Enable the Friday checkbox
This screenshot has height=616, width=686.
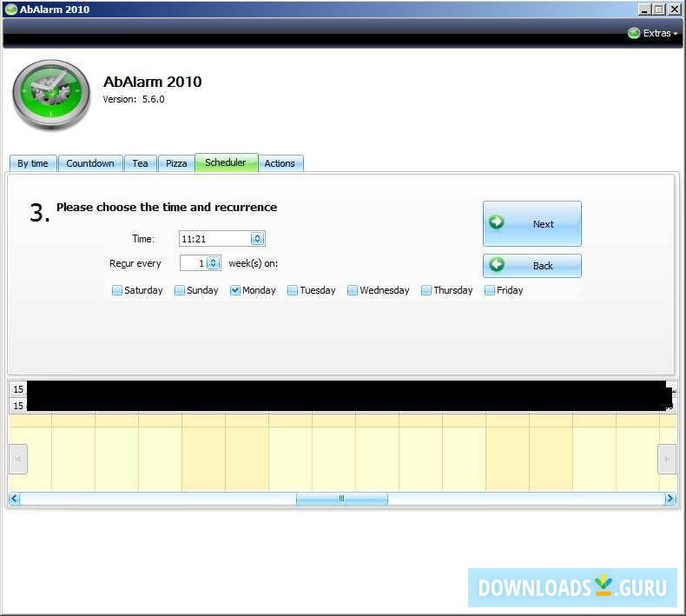pos(490,290)
